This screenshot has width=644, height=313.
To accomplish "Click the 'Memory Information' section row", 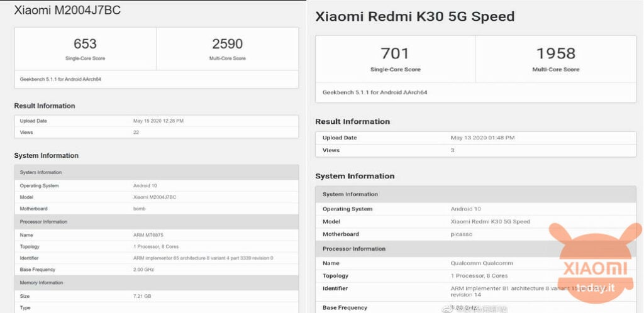I will [157, 283].
